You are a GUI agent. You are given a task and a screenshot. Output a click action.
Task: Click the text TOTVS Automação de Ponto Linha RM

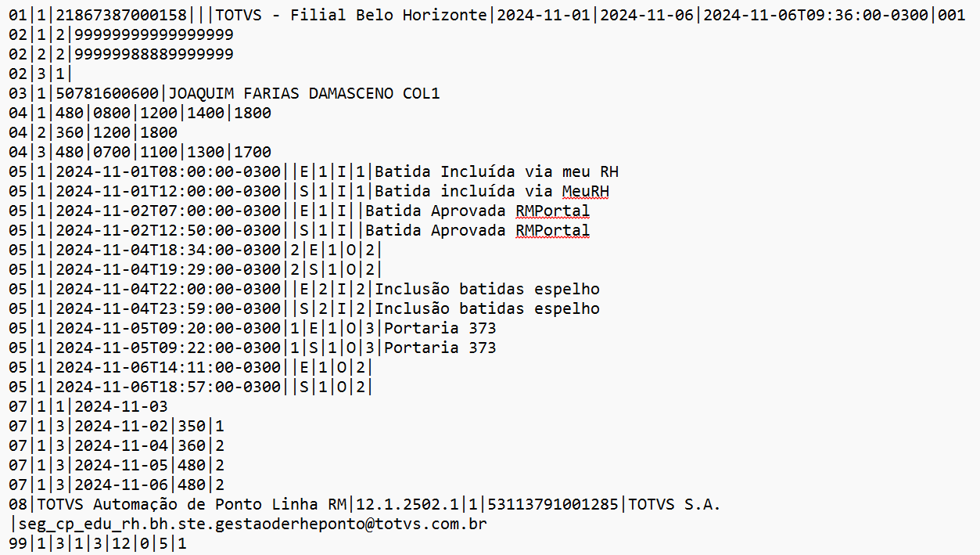194,504
